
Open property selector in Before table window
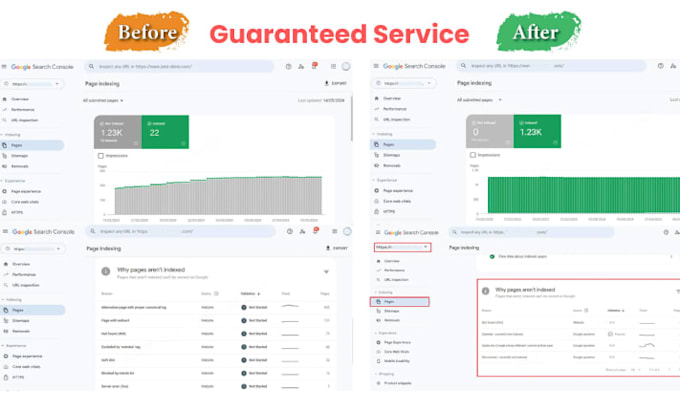click(x=33, y=249)
